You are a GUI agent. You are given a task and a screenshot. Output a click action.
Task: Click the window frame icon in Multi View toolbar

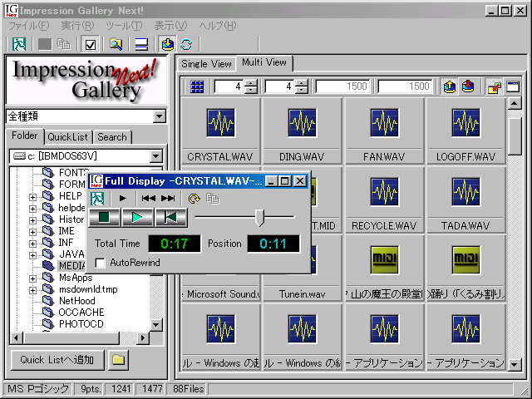coord(513,86)
